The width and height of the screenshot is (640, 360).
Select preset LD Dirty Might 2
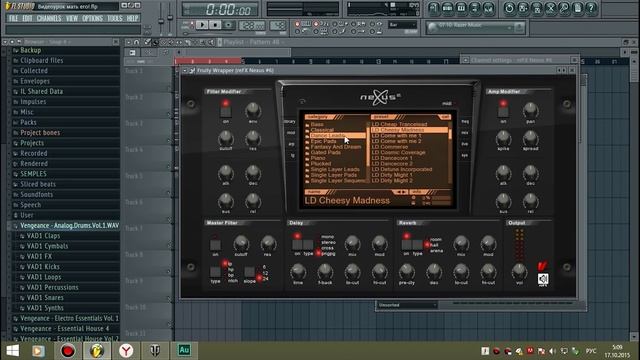tap(392, 180)
